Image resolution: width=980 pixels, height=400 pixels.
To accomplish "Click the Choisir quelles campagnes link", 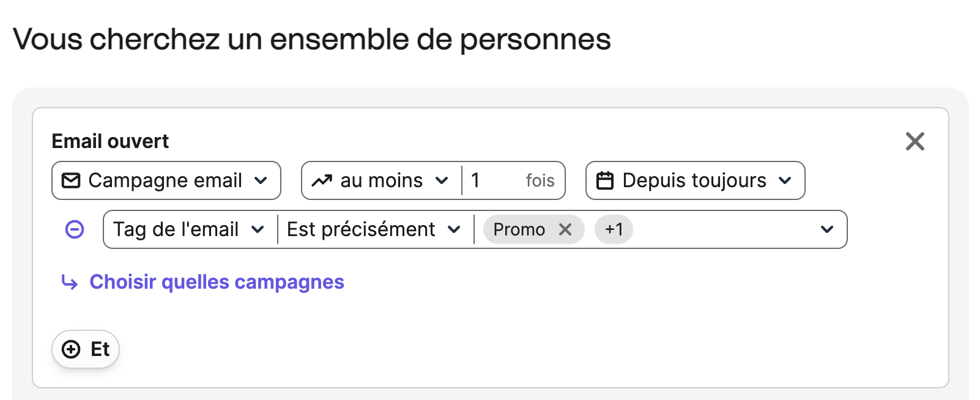I will coord(217,282).
